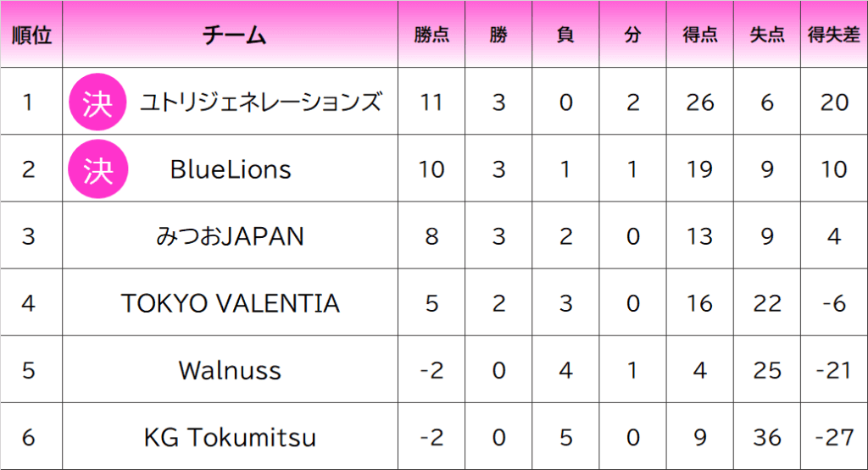Click the 決 badge beside BlueLions

click(98, 169)
